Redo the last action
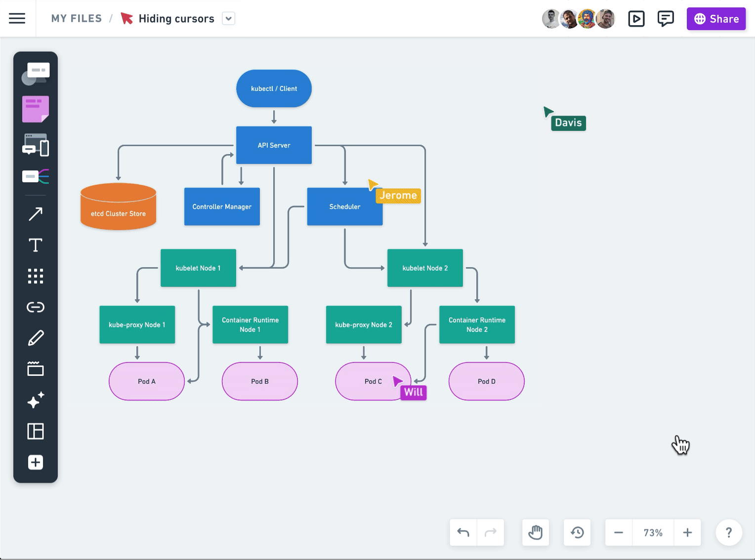Image resolution: width=755 pixels, height=560 pixels. [491, 532]
